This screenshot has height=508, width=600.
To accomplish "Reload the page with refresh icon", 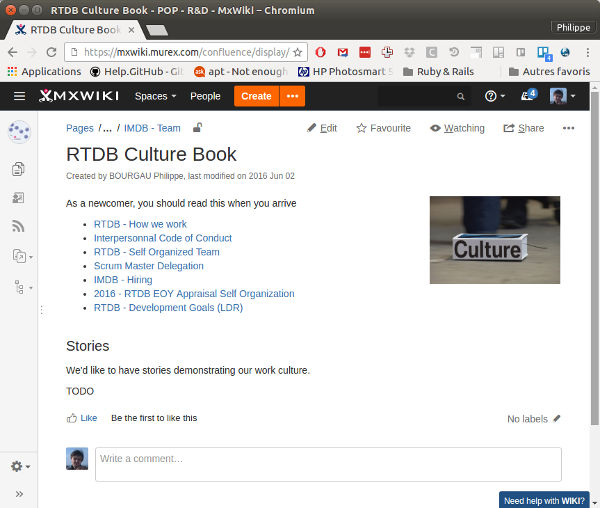I will (x=51, y=52).
